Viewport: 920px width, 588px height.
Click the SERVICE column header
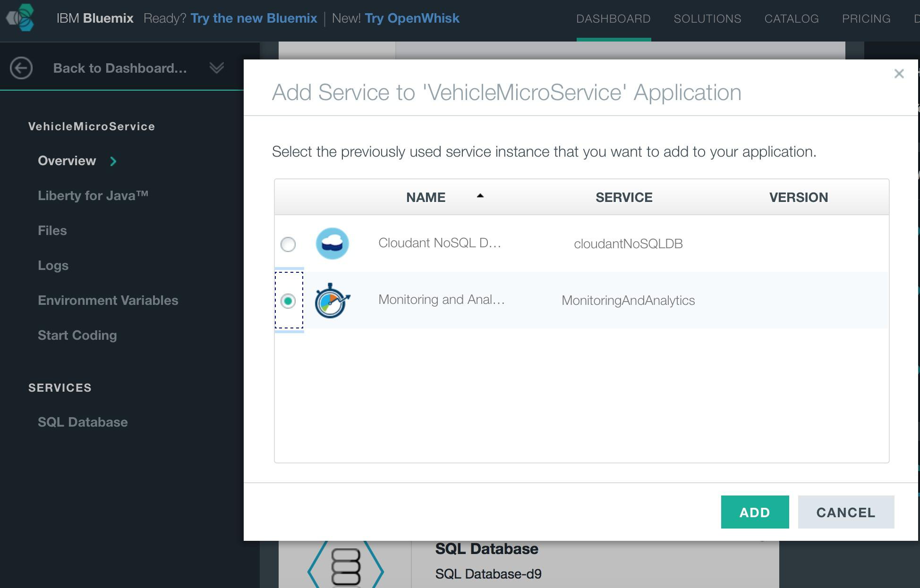point(624,197)
